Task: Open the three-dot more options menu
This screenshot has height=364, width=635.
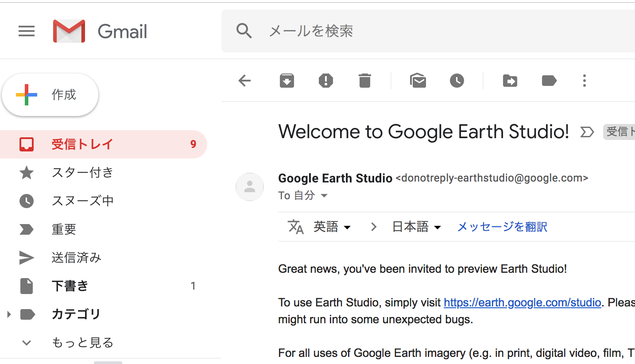Action: pyautogui.click(x=585, y=81)
